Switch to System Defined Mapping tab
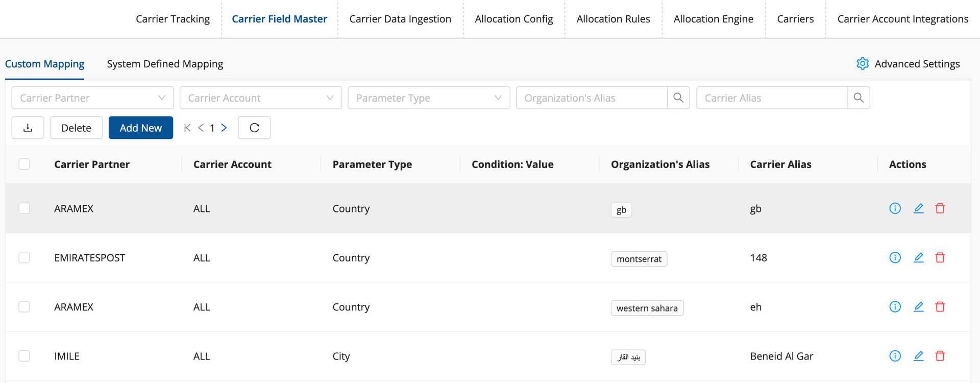Viewport: 980px width, 383px height. (165, 64)
